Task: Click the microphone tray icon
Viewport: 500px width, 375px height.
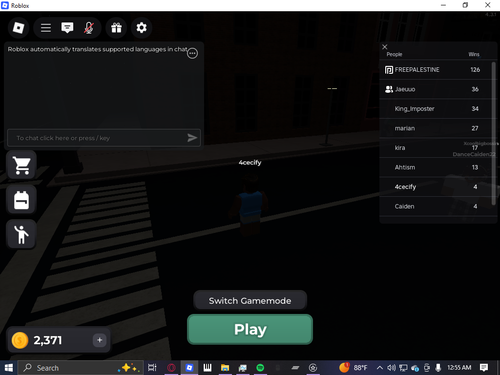Action: (438, 368)
